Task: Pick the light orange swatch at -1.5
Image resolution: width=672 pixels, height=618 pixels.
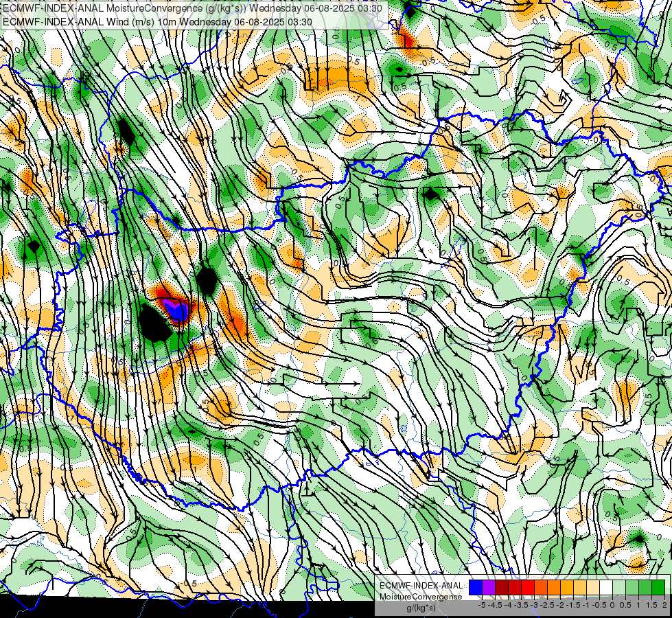Action: pos(580,588)
